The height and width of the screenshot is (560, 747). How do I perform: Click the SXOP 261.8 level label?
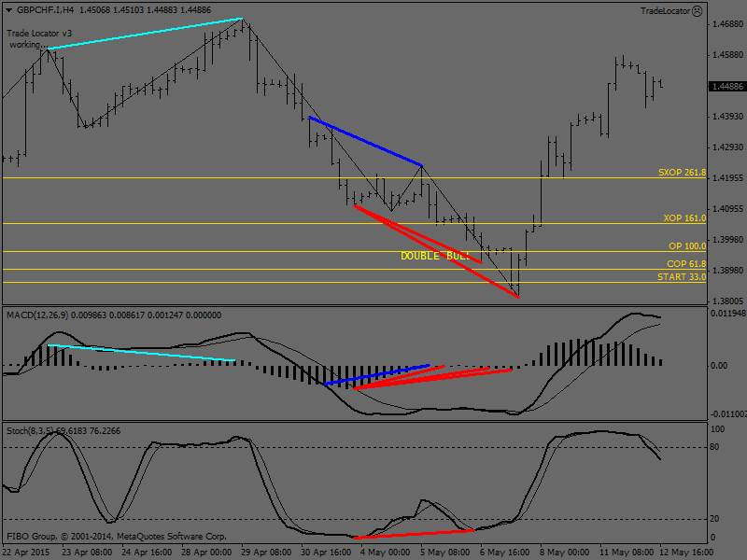[x=682, y=174]
